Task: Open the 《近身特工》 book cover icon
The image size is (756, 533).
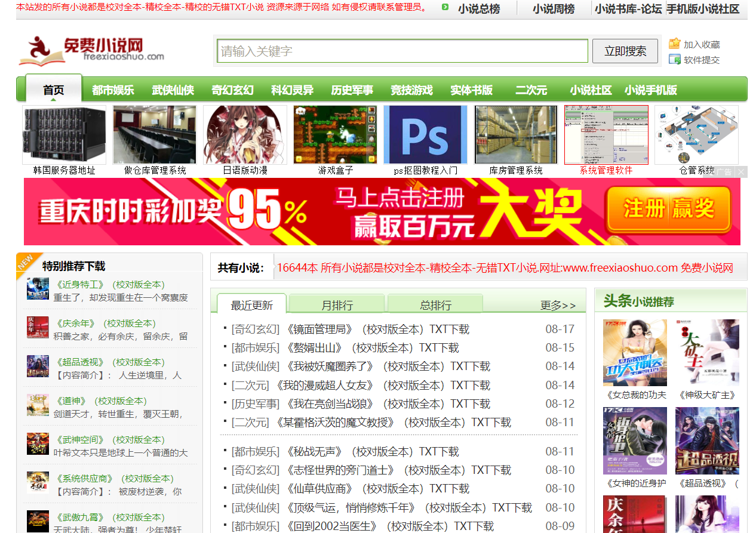Action: point(38,289)
